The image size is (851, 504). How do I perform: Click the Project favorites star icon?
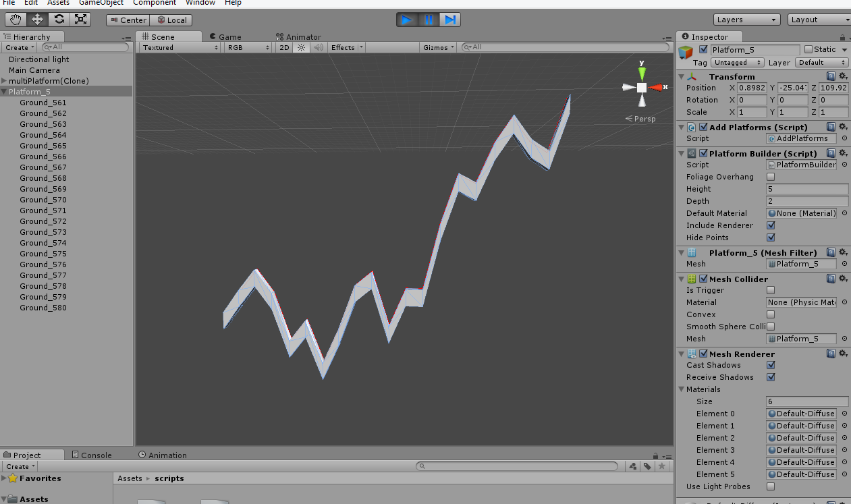pyautogui.click(x=662, y=466)
